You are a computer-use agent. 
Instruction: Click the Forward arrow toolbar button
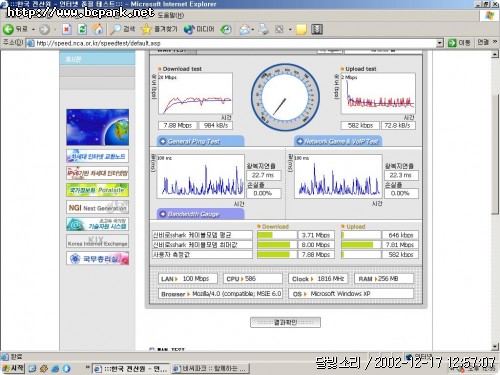pyautogui.click(x=44, y=29)
